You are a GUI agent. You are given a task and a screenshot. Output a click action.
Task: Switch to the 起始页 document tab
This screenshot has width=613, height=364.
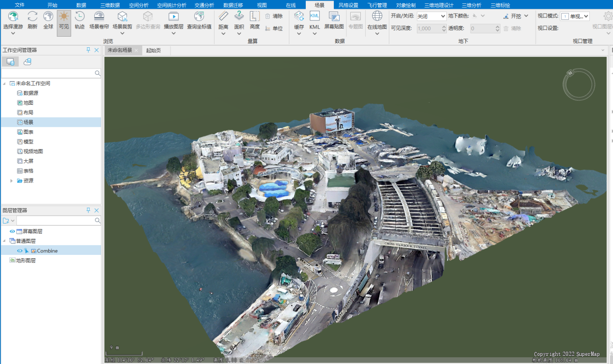tap(153, 50)
